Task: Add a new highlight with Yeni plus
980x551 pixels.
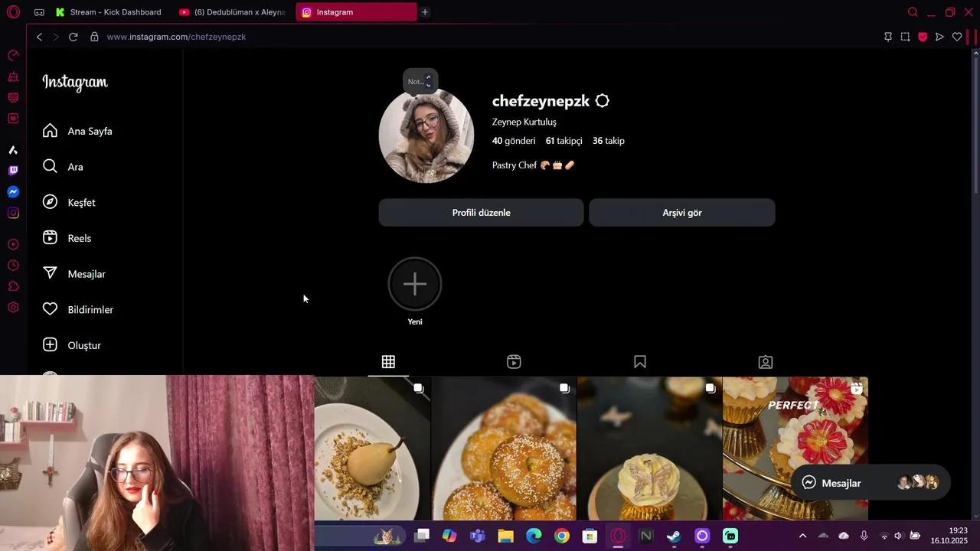Action: point(415,285)
